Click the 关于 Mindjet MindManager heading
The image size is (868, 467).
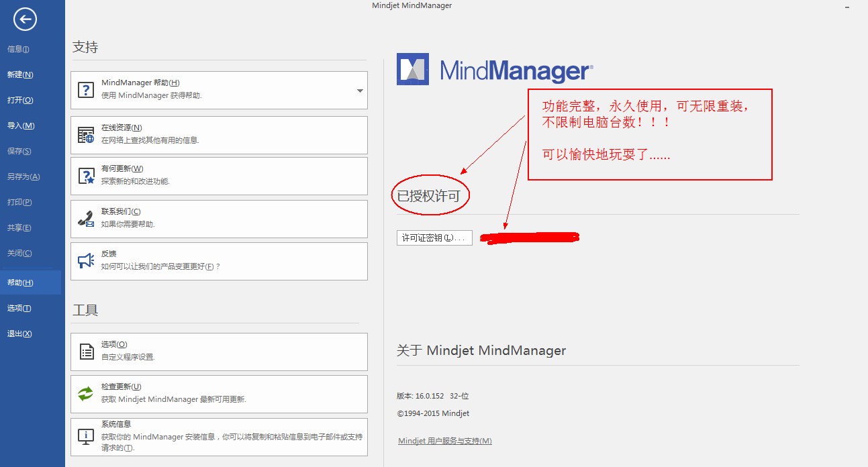[x=481, y=350]
